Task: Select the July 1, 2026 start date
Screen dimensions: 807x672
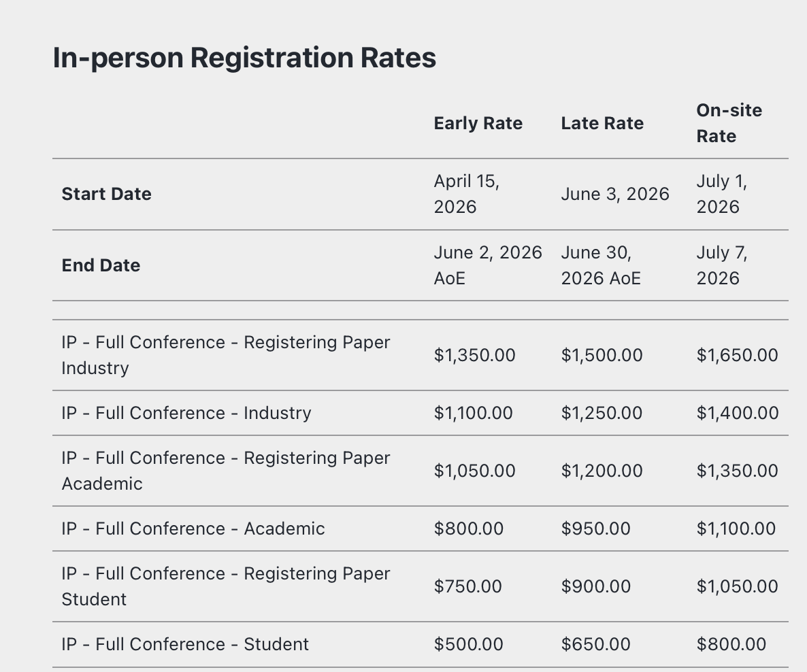Action: pyautogui.click(x=721, y=194)
